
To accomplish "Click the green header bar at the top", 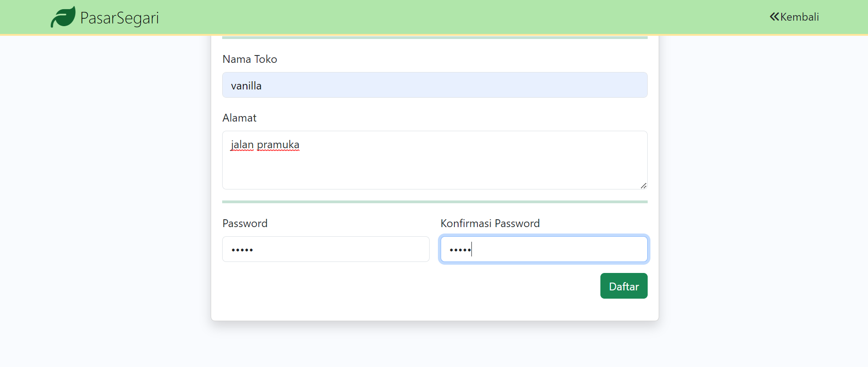I will point(413,17).
